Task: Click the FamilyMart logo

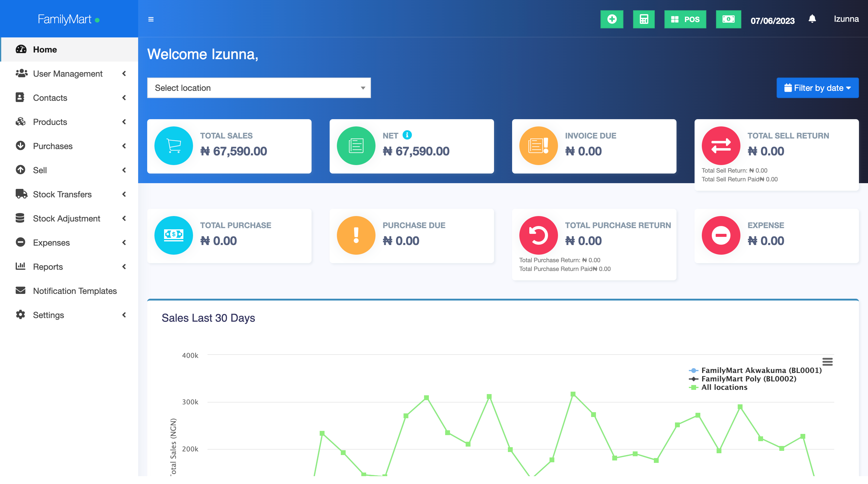Action: click(68, 19)
